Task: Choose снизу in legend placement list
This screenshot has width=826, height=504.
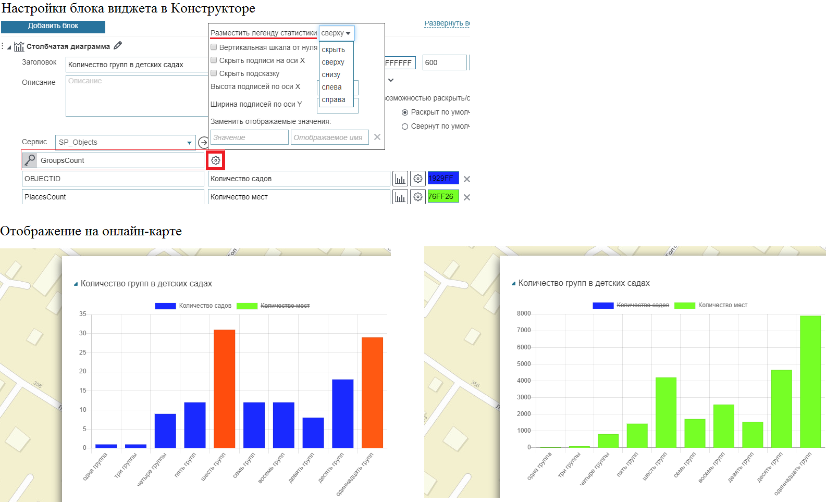Action: point(331,74)
